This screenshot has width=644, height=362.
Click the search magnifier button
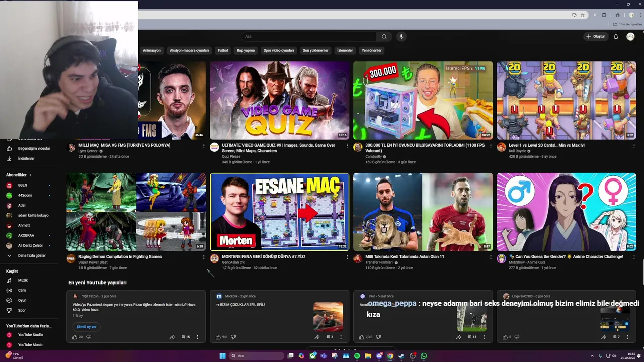click(384, 37)
